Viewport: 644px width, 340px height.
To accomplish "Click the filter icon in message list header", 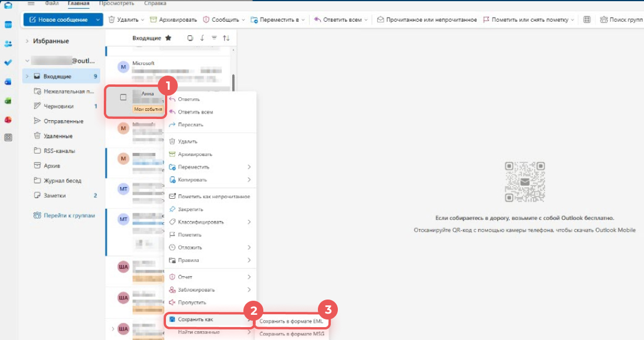I will click(x=214, y=38).
